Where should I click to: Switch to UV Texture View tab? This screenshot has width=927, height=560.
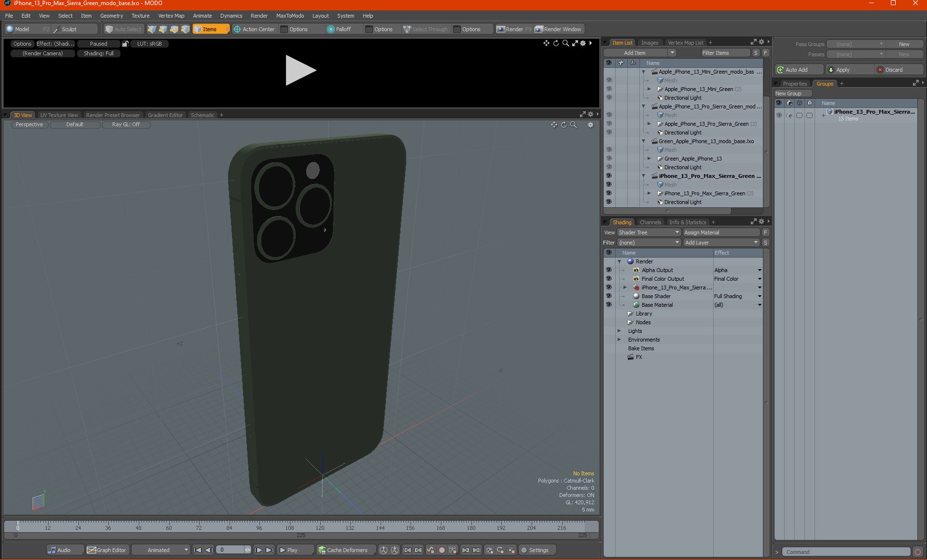(x=59, y=115)
